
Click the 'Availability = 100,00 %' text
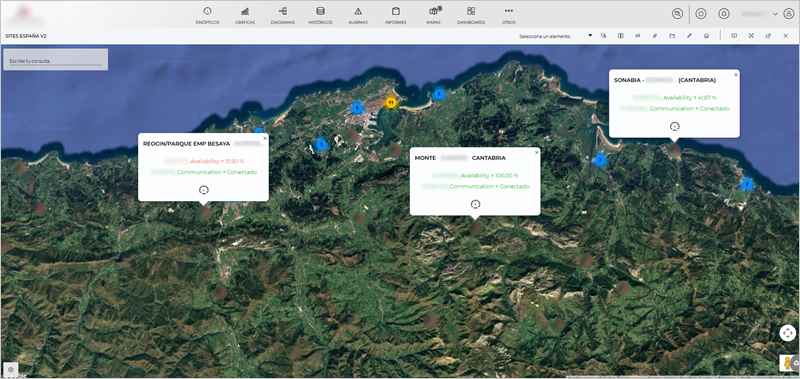click(489, 175)
